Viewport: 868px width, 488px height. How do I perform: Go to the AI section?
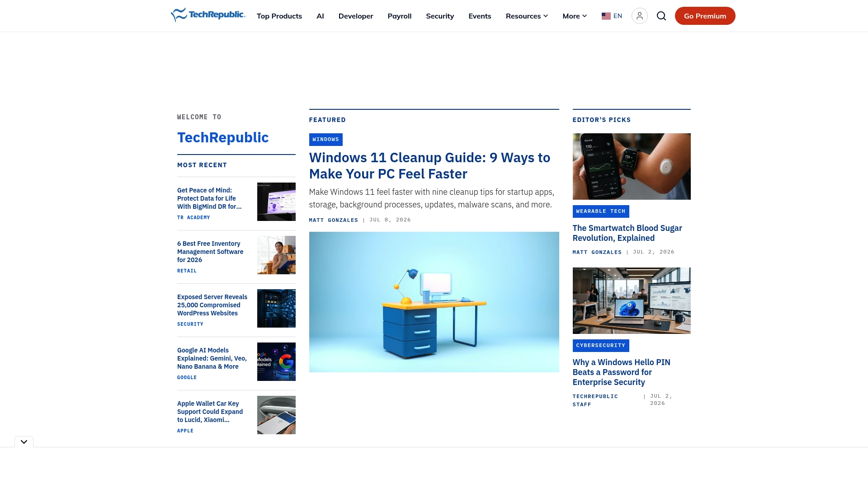click(x=320, y=16)
